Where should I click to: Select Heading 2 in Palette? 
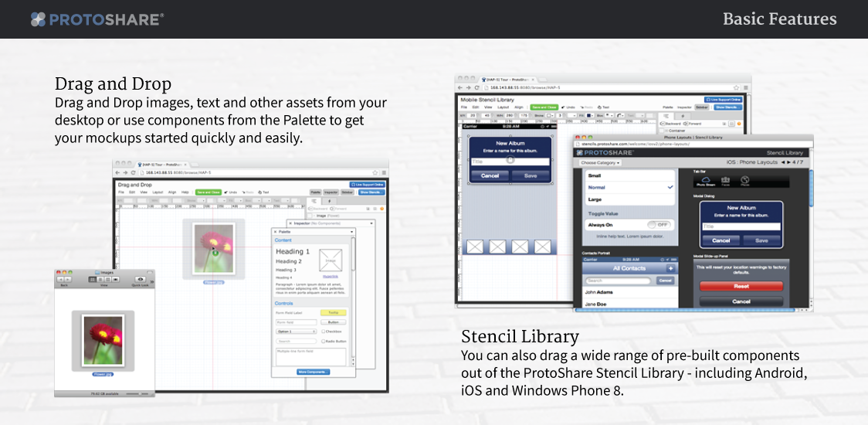click(289, 261)
